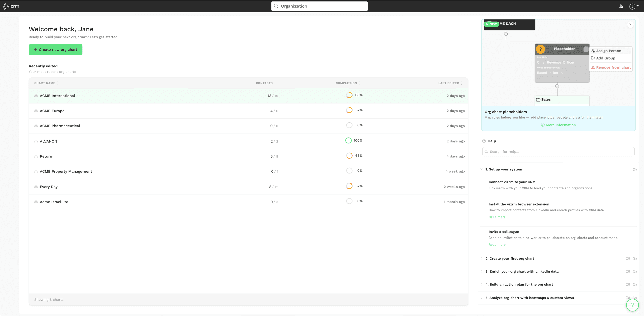
Task: Click the Organization search field
Action: pyautogui.click(x=319, y=6)
